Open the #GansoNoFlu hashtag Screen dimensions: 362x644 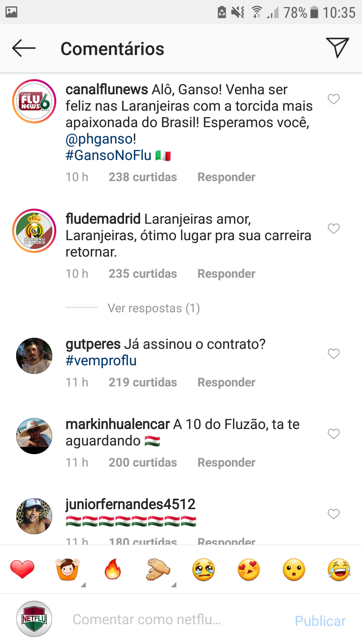pos(109,155)
